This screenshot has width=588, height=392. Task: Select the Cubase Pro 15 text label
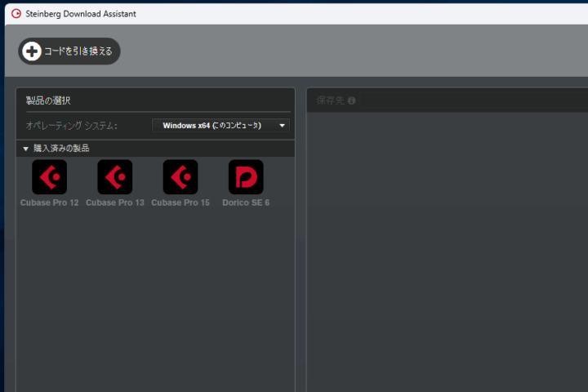coord(180,203)
